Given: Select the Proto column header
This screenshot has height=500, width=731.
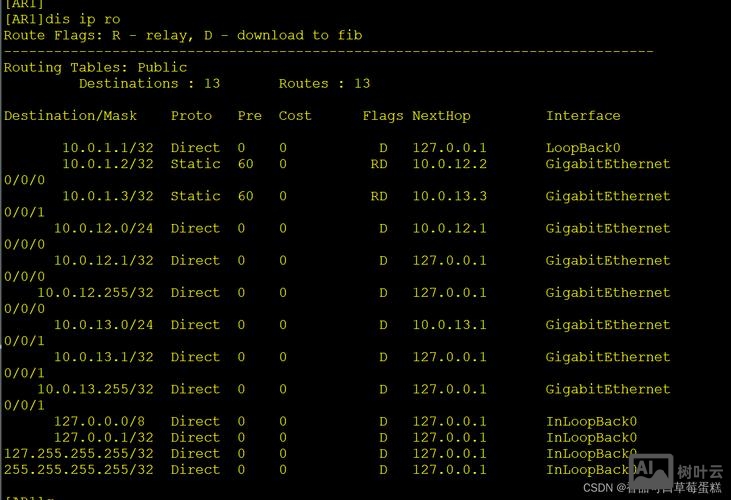Looking at the screenshot, I should pos(191,116).
